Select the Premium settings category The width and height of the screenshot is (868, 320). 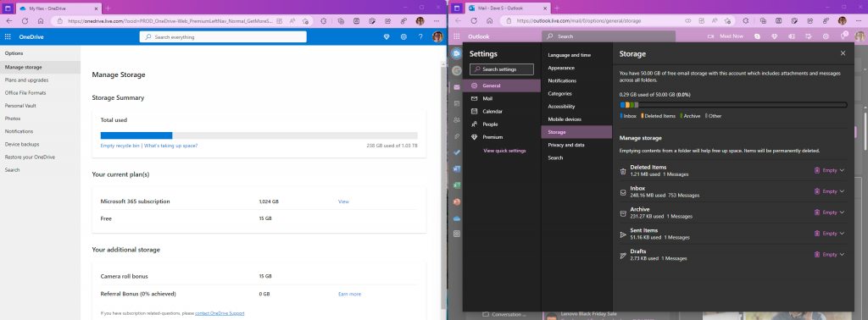pos(503,137)
